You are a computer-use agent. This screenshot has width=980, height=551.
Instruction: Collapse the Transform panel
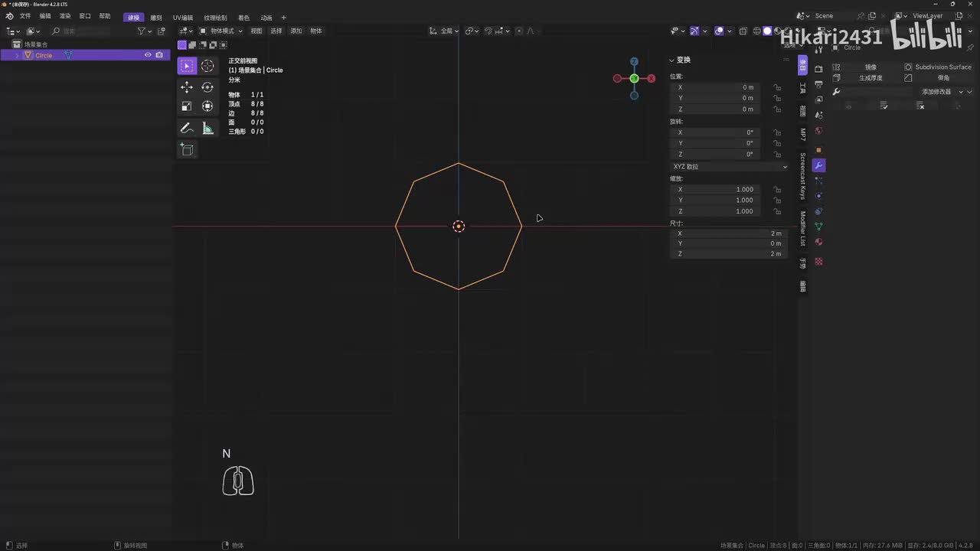point(671,60)
